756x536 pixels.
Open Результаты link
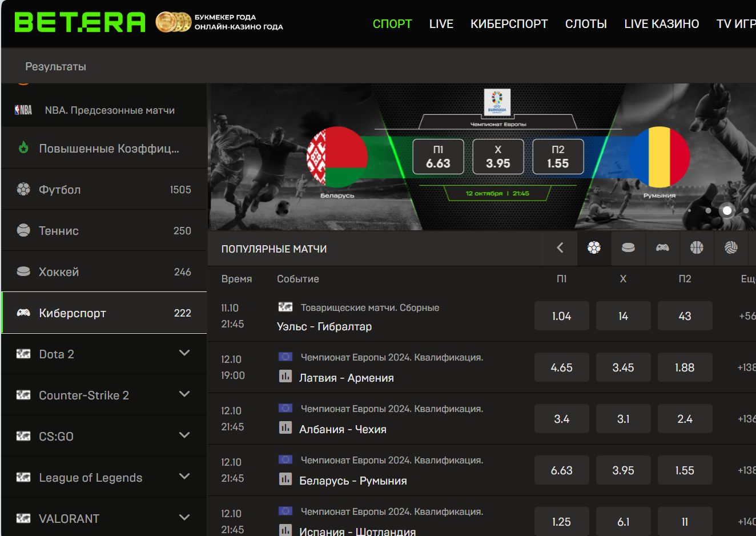tap(55, 66)
